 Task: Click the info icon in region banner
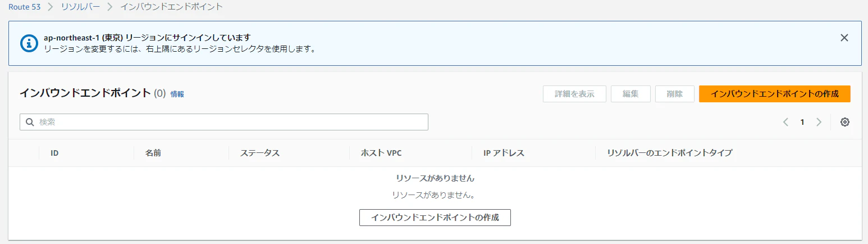click(x=29, y=43)
